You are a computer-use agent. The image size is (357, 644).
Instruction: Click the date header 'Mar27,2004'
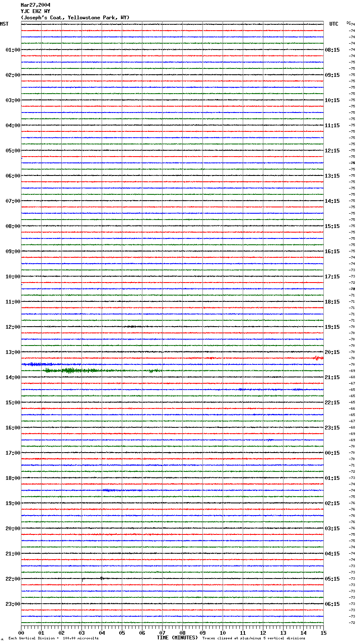(x=36, y=5)
